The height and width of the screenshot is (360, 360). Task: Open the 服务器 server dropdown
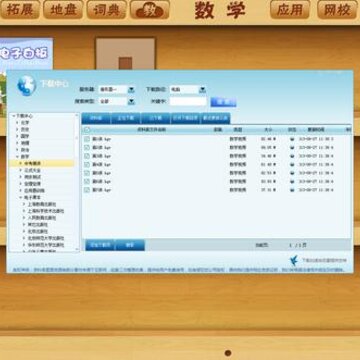[x=131, y=89]
